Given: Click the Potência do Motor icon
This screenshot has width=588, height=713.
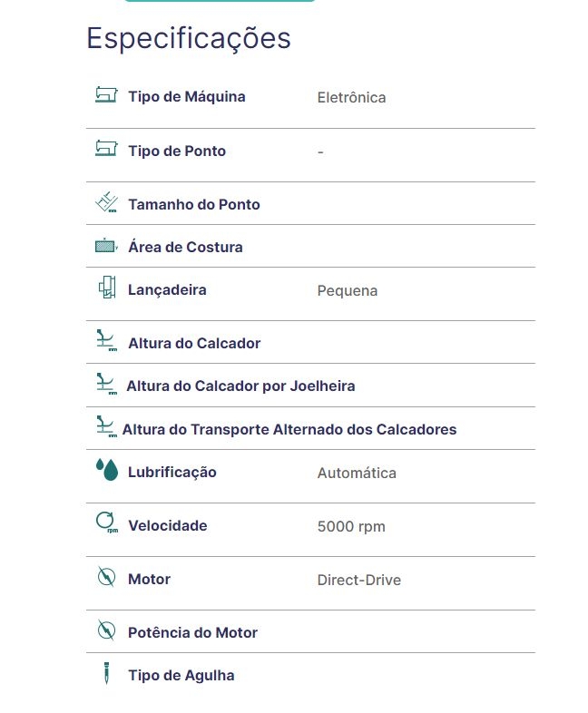Looking at the screenshot, I should (106, 630).
